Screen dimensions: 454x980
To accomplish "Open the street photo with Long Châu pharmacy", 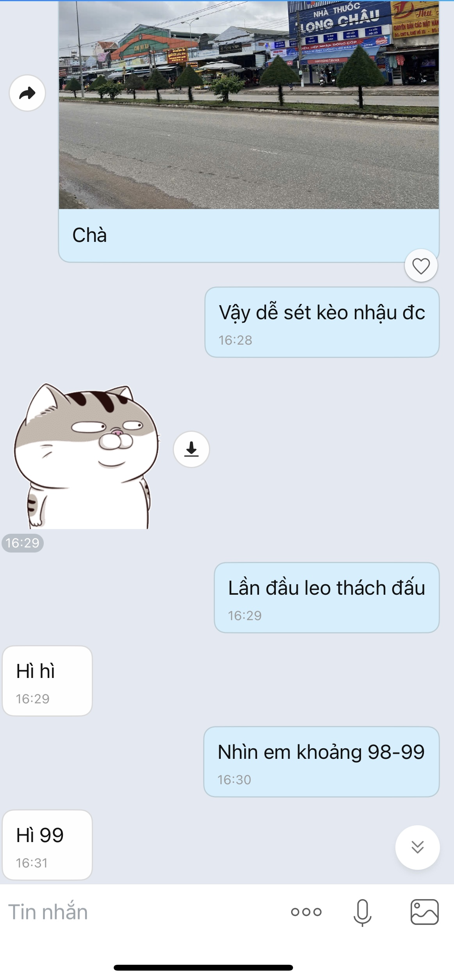I will click(249, 104).
